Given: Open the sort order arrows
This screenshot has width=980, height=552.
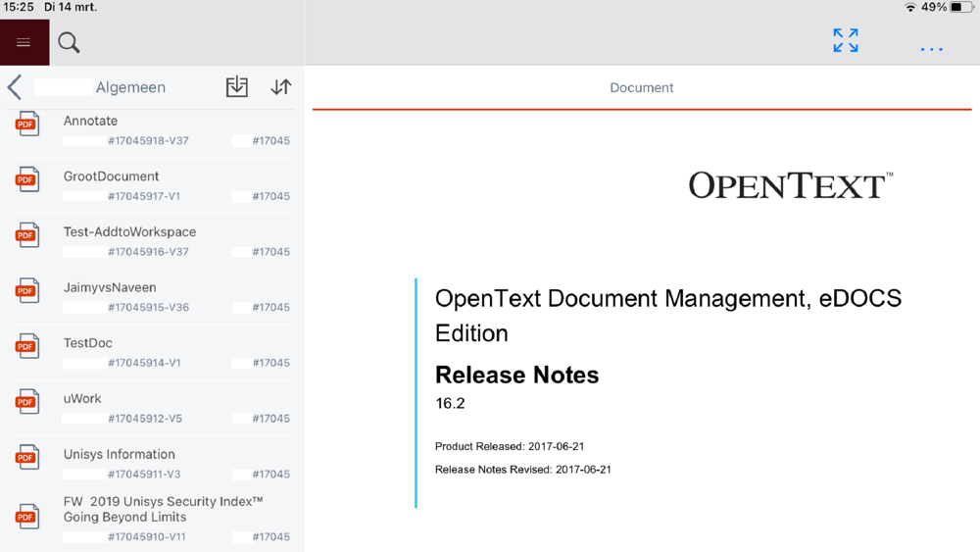Looking at the screenshot, I should coord(280,87).
